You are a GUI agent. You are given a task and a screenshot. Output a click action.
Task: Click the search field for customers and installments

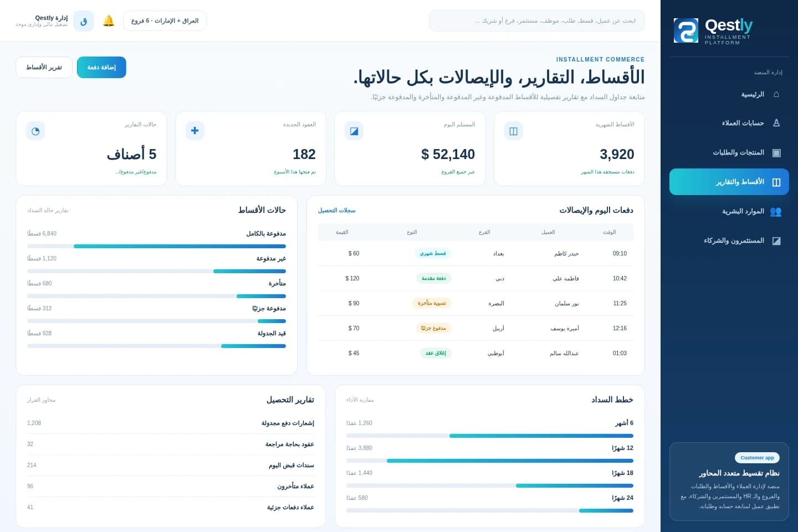[x=537, y=21]
